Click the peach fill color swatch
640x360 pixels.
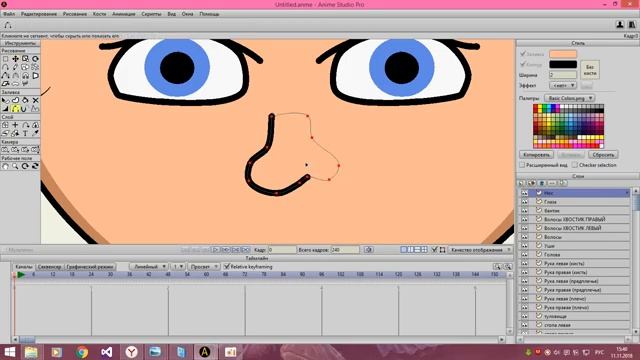point(563,54)
